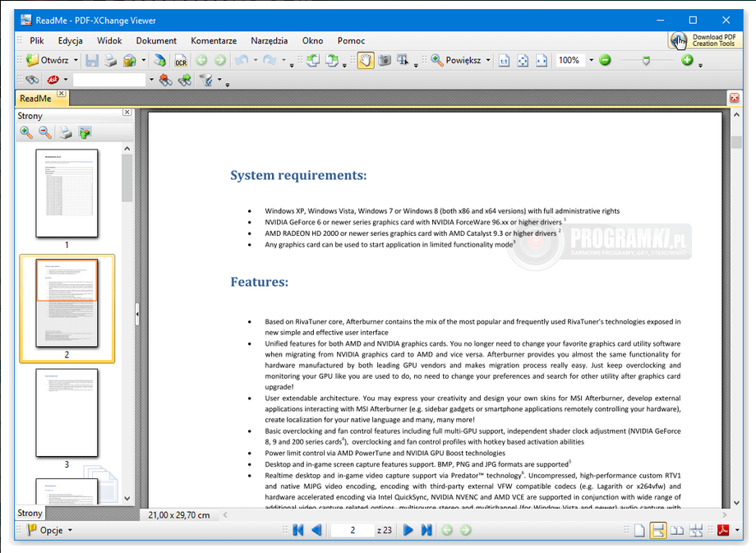Select page 1 thumbnail
Image resolution: width=756 pixels, height=553 pixels.
67,193
